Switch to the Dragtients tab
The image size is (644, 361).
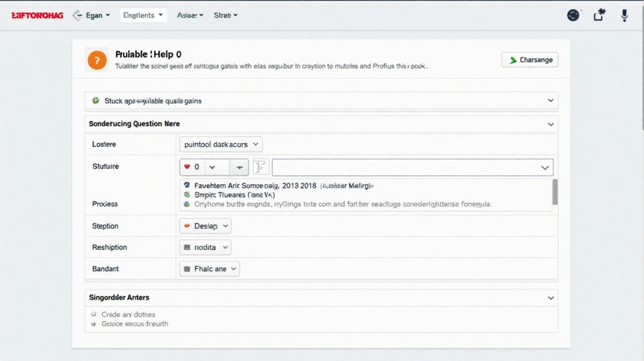[x=143, y=16]
